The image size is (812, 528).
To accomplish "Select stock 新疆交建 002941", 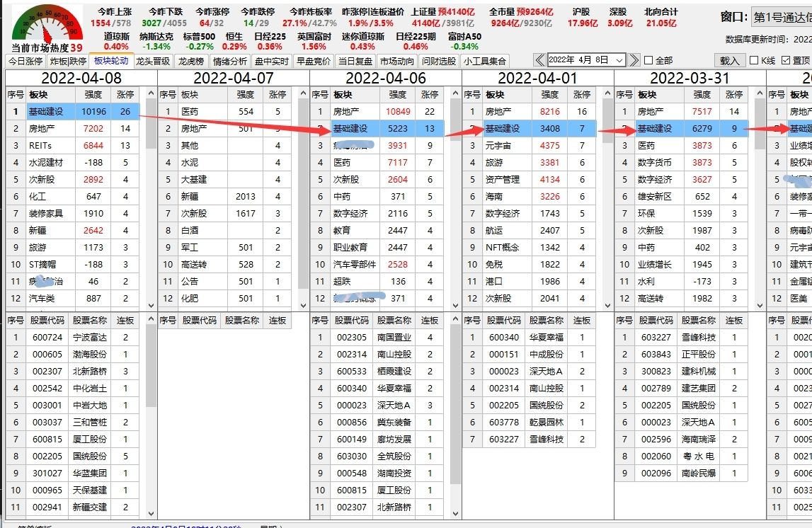I will [x=72, y=507].
